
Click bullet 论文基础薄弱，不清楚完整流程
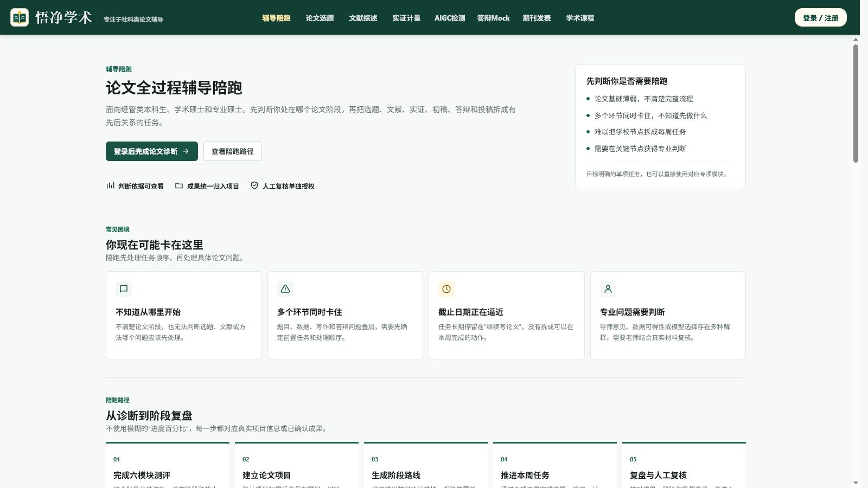tap(643, 99)
